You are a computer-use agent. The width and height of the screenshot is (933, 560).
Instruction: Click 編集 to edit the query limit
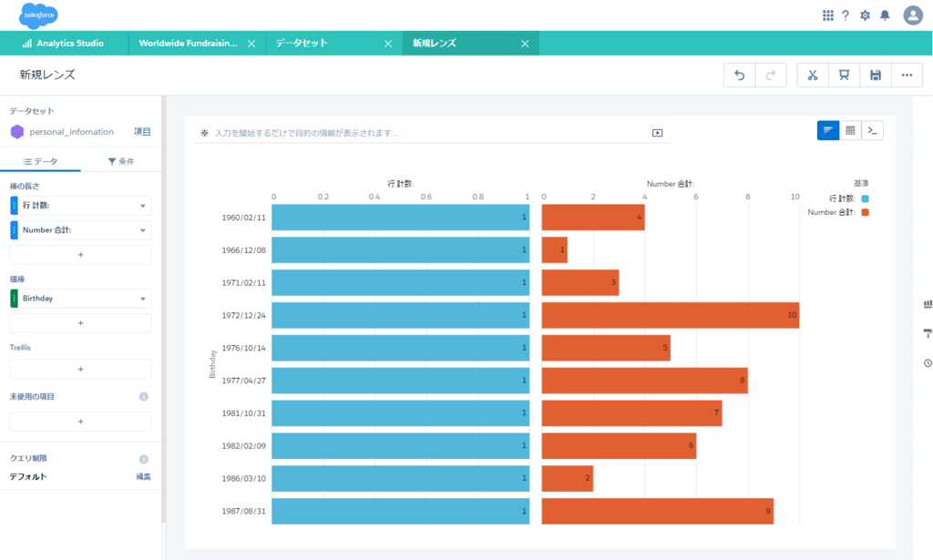point(143,477)
